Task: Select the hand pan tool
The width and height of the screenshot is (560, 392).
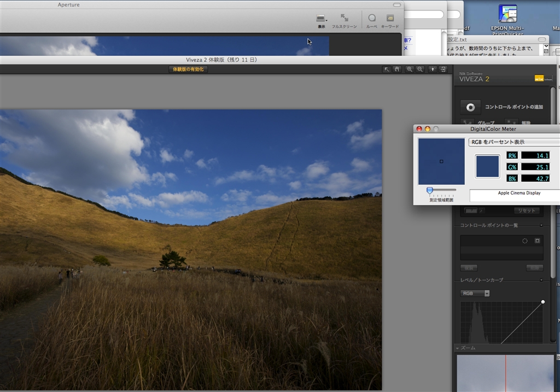Action: tap(396, 69)
